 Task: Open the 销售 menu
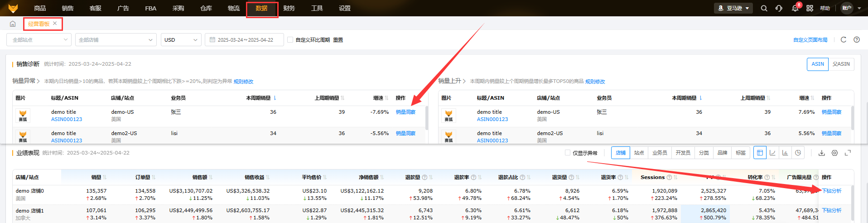(68, 8)
